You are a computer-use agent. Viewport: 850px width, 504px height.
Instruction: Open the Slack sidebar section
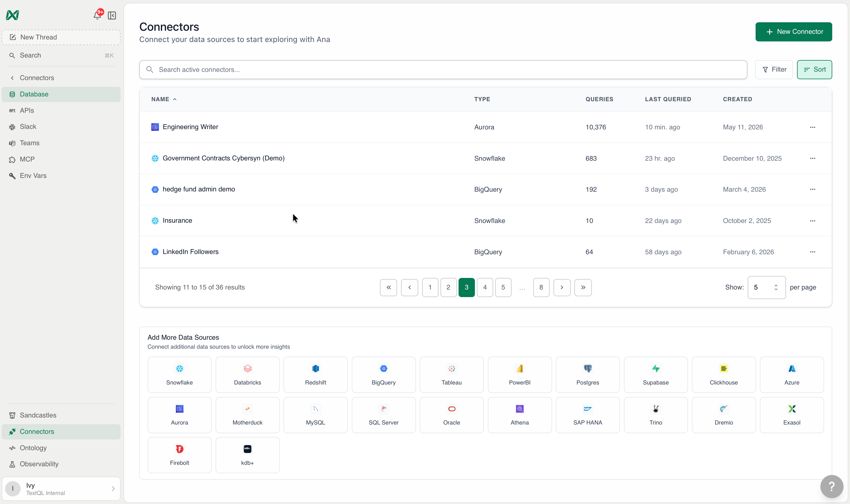point(61,127)
